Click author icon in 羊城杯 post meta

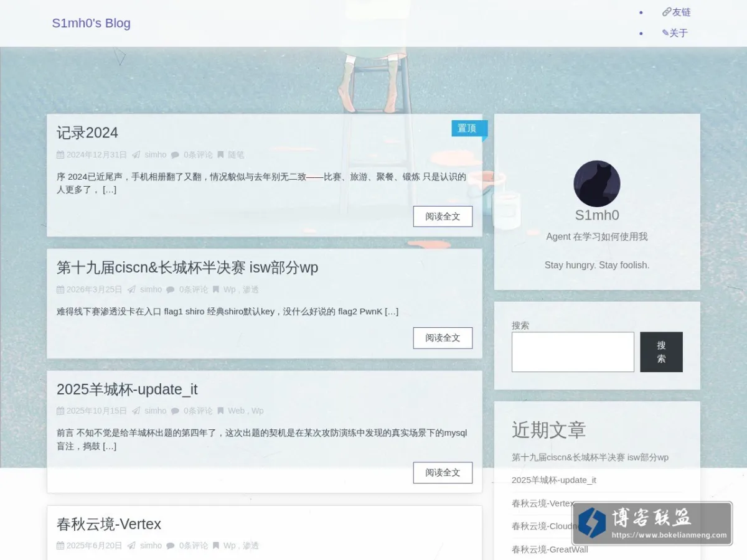coord(136,411)
